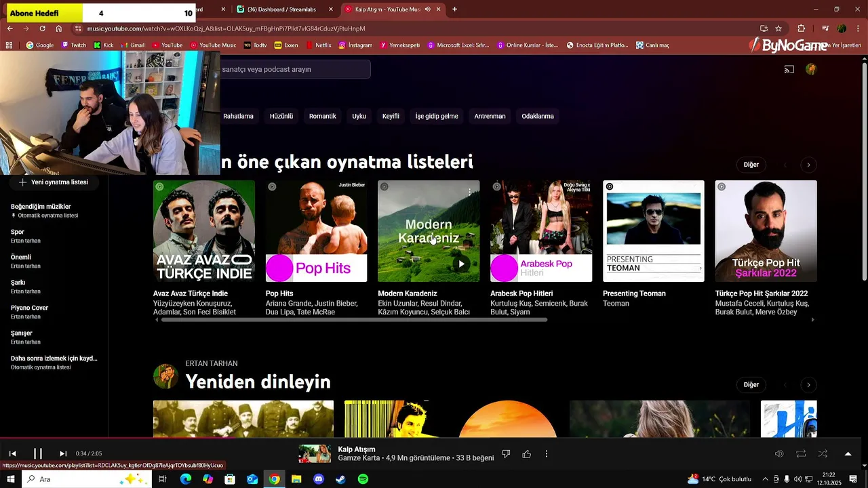
Task: Go to the previous track
Action: pyautogui.click(x=12, y=453)
